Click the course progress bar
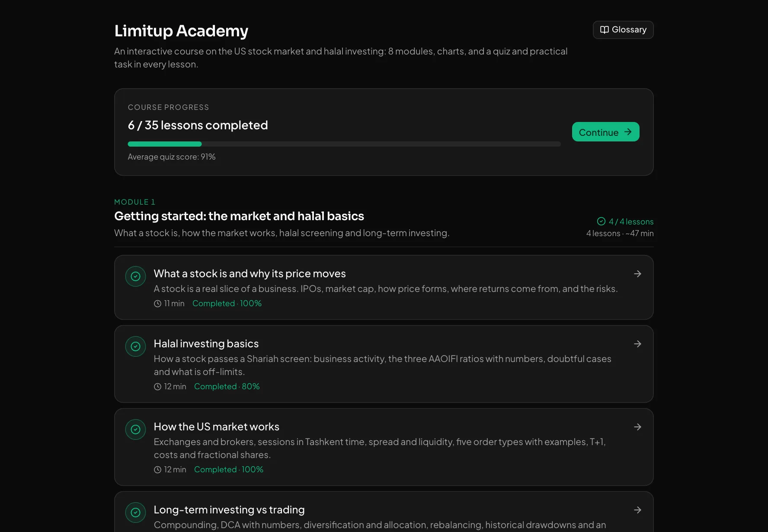Viewport: 768px width, 532px height. [344, 144]
